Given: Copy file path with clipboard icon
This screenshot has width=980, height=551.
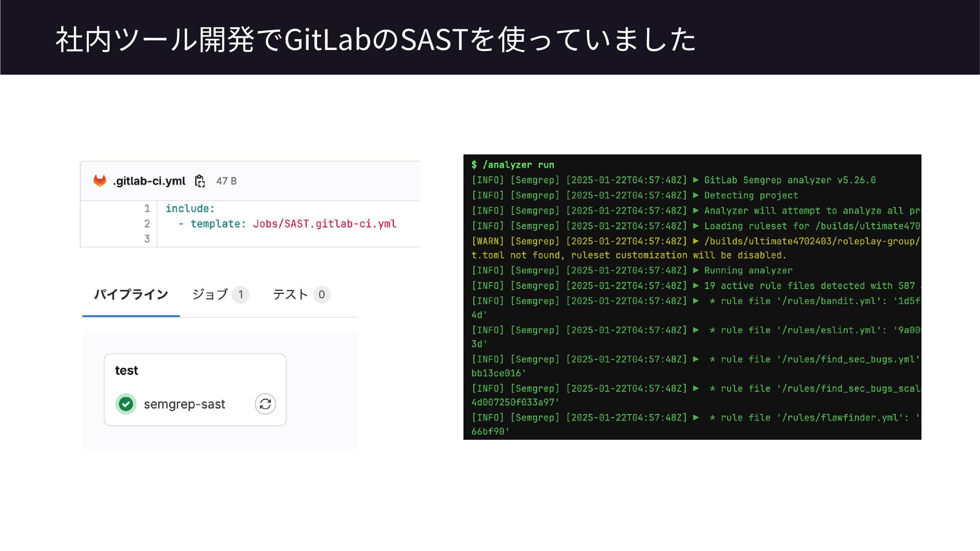Looking at the screenshot, I should coord(200,181).
